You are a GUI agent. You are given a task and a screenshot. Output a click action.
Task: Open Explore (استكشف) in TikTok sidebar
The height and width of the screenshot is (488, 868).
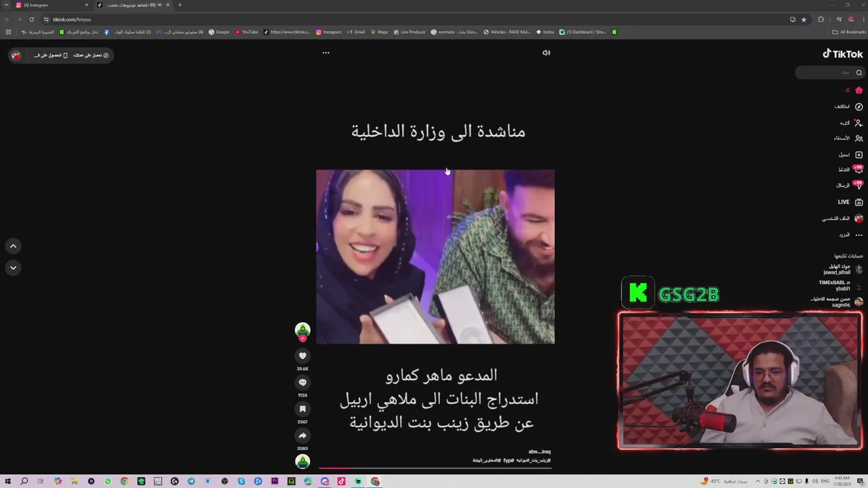click(848, 106)
